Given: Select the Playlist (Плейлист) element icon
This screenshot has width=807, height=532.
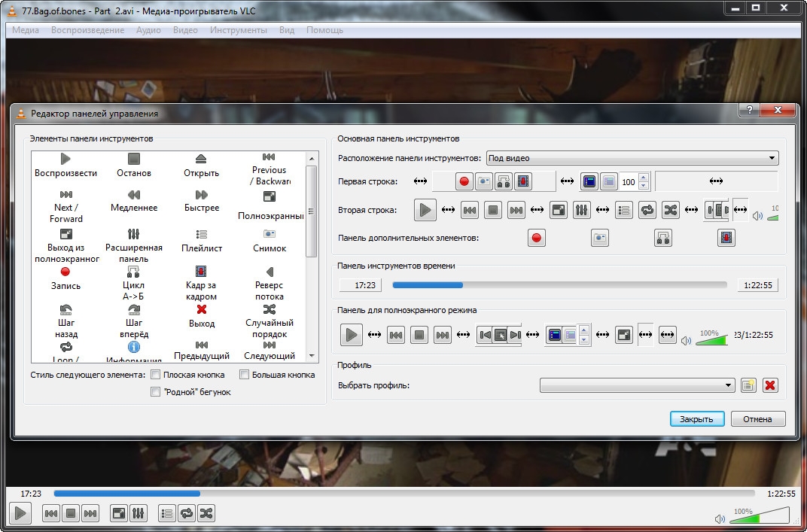Looking at the screenshot, I should pyautogui.click(x=201, y=234).
